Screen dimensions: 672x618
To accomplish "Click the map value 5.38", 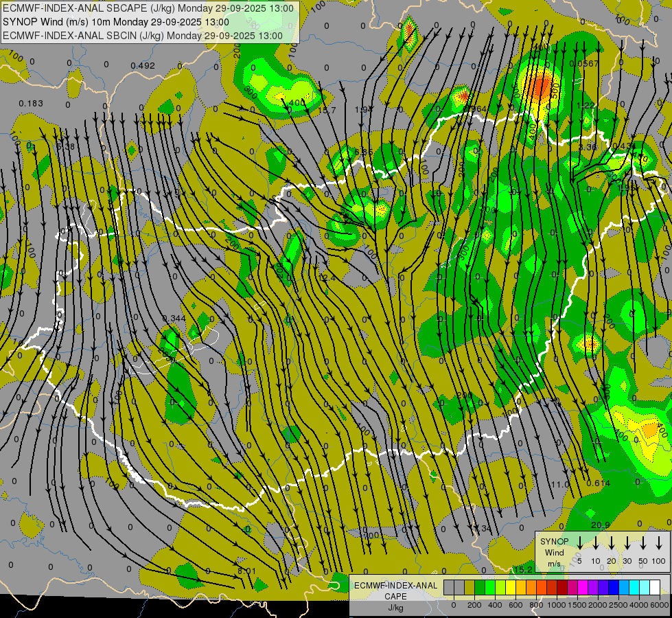I will tap(66, 147).
